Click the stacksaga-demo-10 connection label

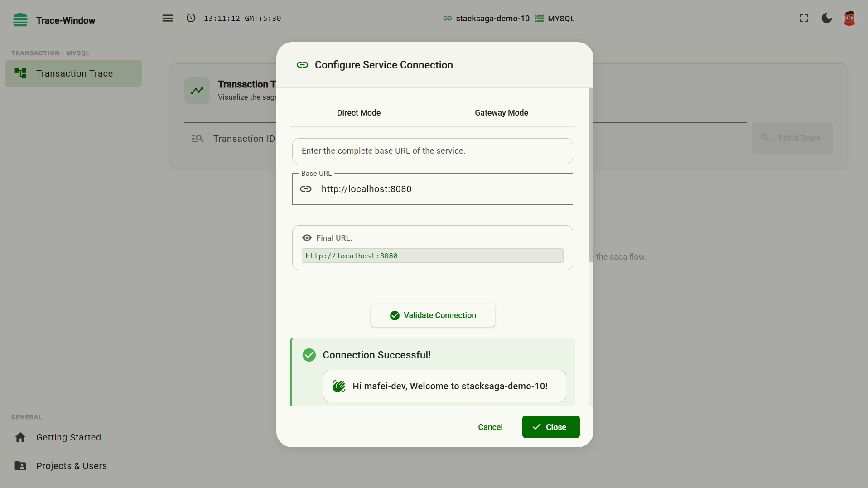[x=492, y=19]
